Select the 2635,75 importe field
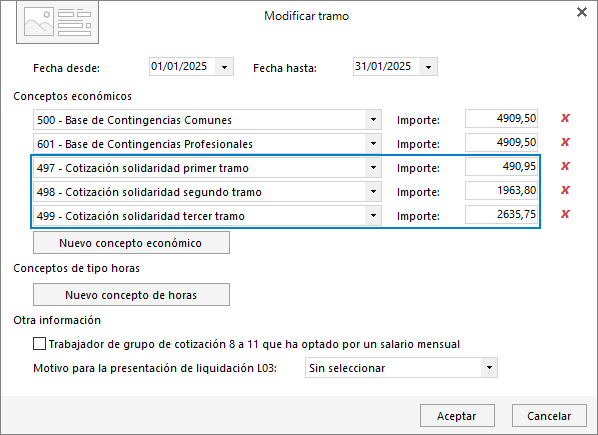The width and height of the screenshot is (598, 435). point(501,215)
